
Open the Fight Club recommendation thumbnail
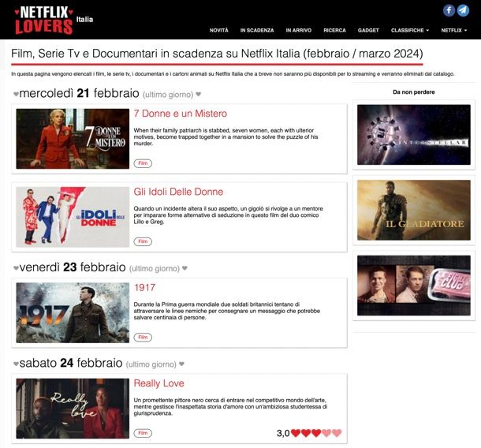click(414, 286)
